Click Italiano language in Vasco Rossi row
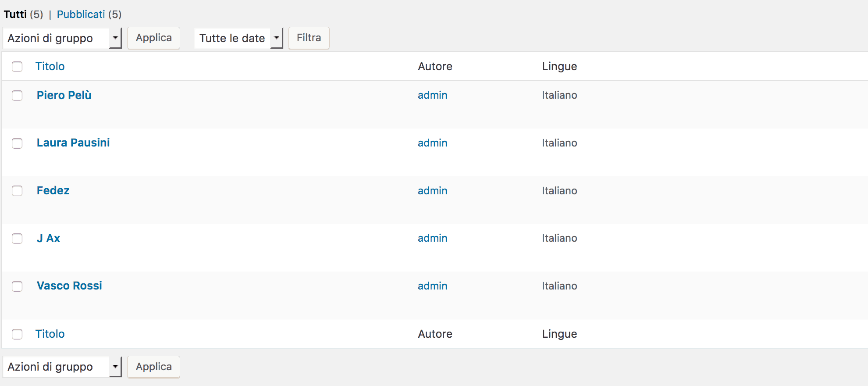The width and height of the screenshot is (868, 386). tap(559, 286)
